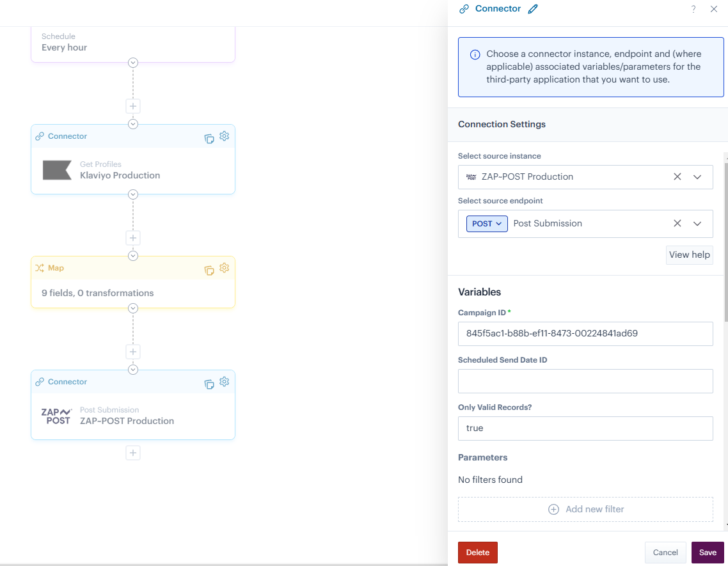Expand source instance dropdown
The image size is (728, 566).
click(x=697, y=177)
